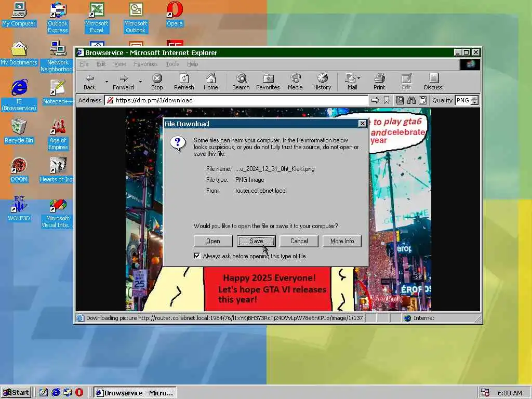Open the History toolbar icon

coord(322,82)
